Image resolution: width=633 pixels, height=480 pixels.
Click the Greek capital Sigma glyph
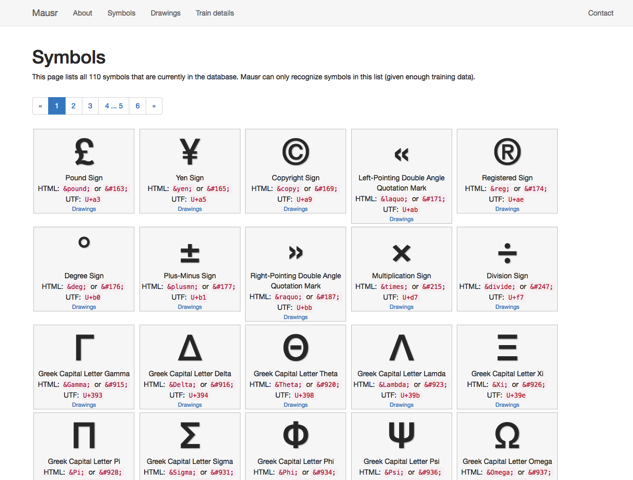click(x=190, y=435)
